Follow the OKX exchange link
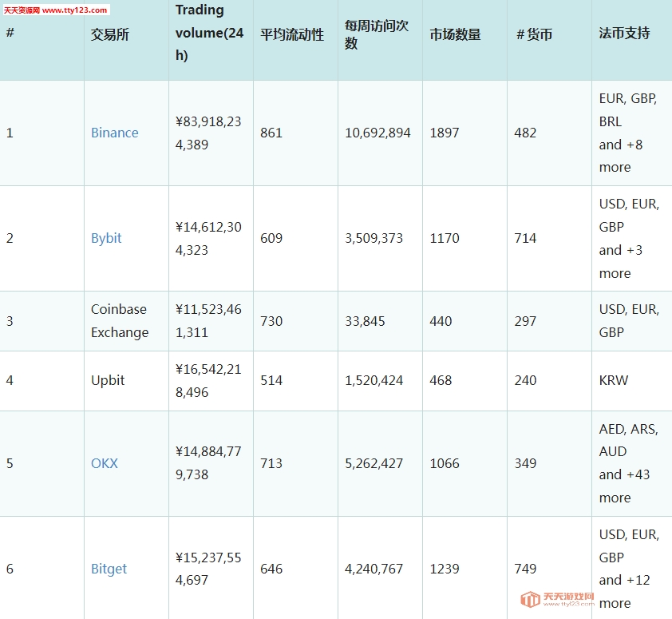 [104, 463]
